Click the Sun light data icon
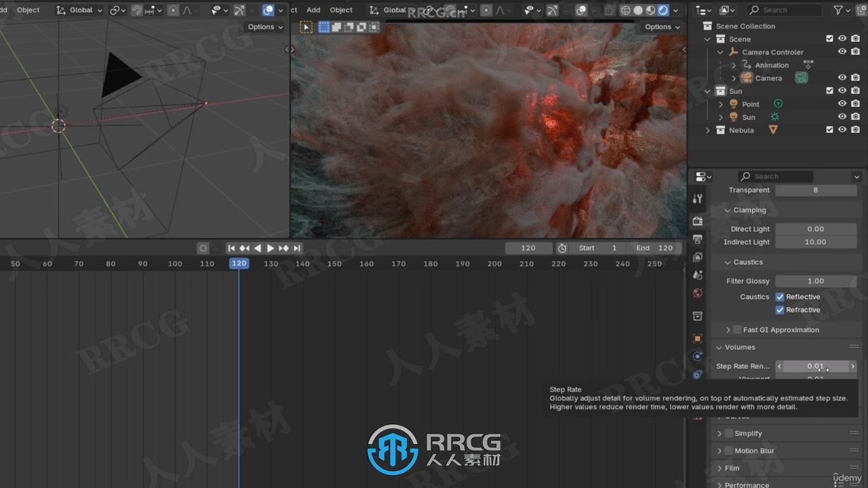The image size is (868, 488). tap(774, 117)
